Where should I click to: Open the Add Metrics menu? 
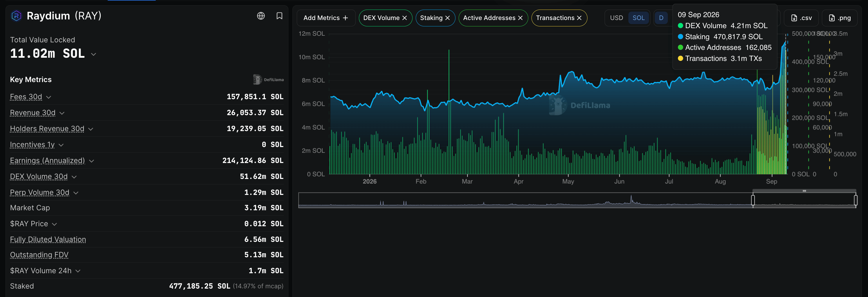coord(326,18)
